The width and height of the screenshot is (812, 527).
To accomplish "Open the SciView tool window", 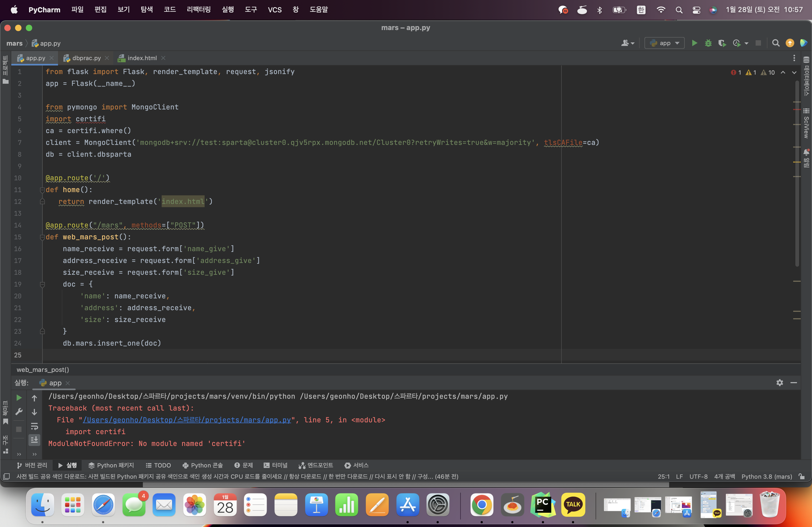I will pyautogui.click(x=806, y=123).
